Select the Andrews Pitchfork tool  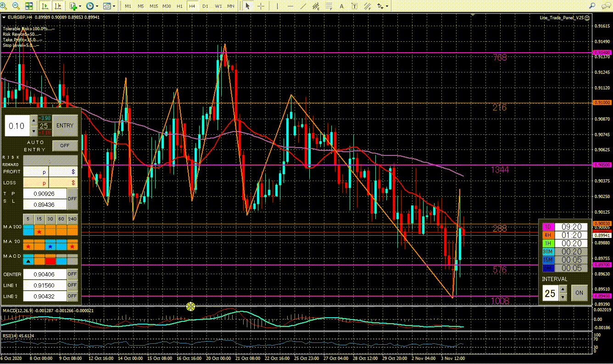367,6
